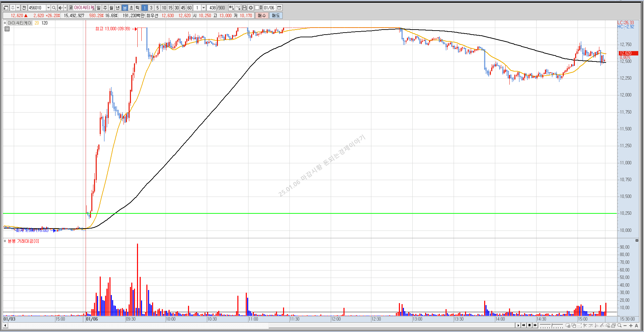Select the 60 minute interval tab
This screenshot has height=332, width=644.
(189, 8)
